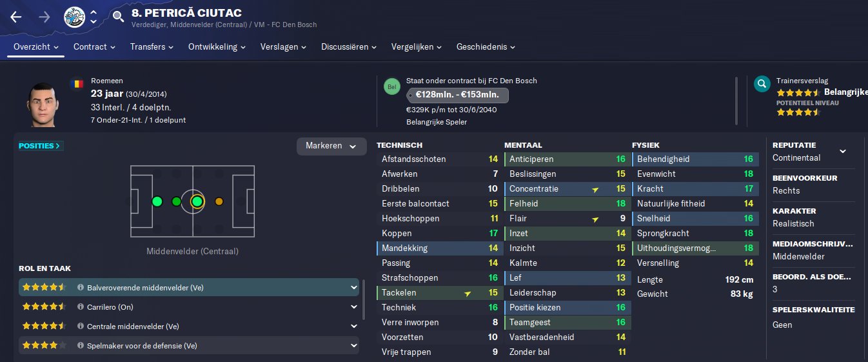Image resolution: width=868 pixels, height=362 pixels.
Task: Open the FC Den Bosch club badge
Action: click(x=75, y=17)
